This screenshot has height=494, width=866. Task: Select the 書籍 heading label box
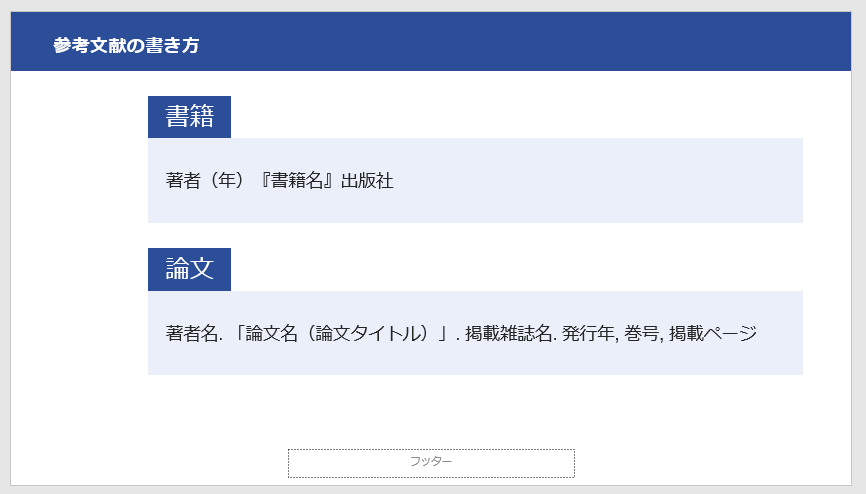point(189,117)
